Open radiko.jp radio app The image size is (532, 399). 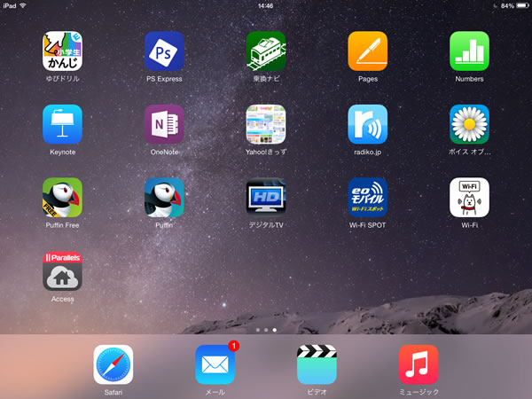coord(368,124)
